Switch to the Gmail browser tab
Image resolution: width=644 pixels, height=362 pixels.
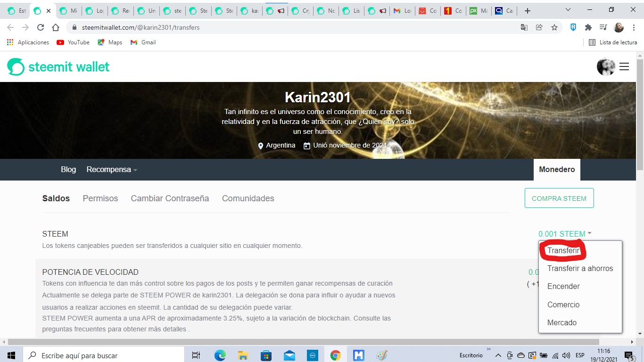coord(402,11)
